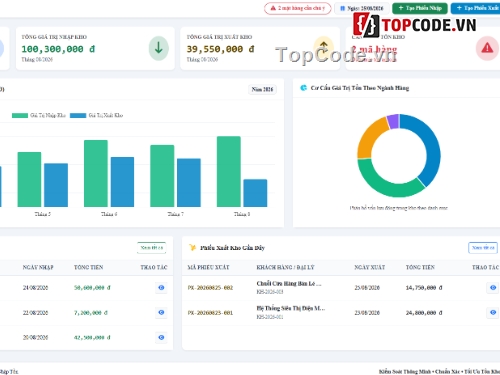Click the green bar for Tháng 6
This screenshot has height=375, width=500.
96,173
